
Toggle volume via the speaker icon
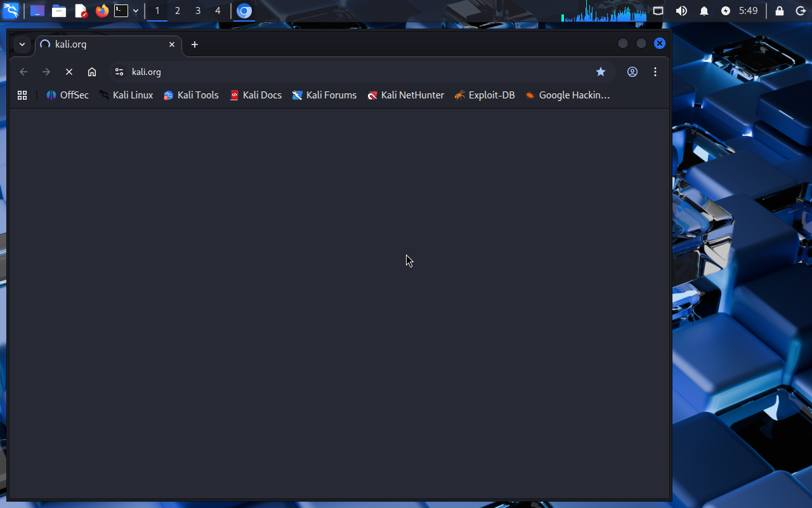click(681, 11)
